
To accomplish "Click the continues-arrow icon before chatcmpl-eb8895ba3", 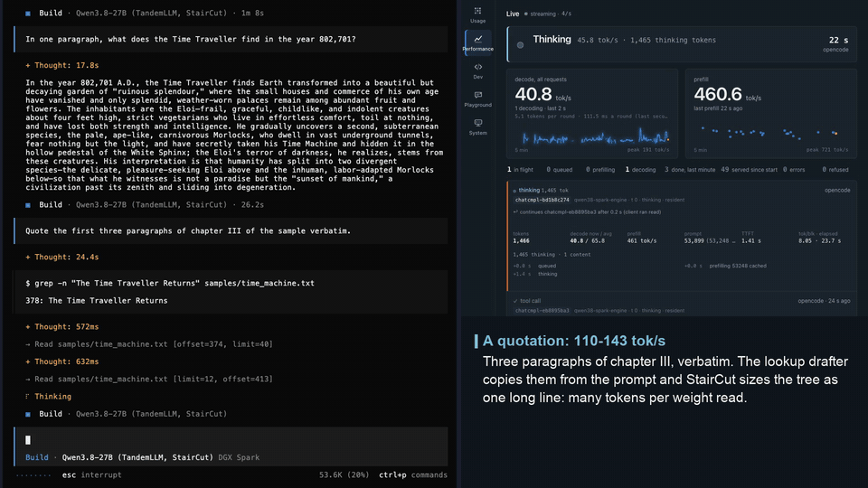I will click(x=515, y=211).
